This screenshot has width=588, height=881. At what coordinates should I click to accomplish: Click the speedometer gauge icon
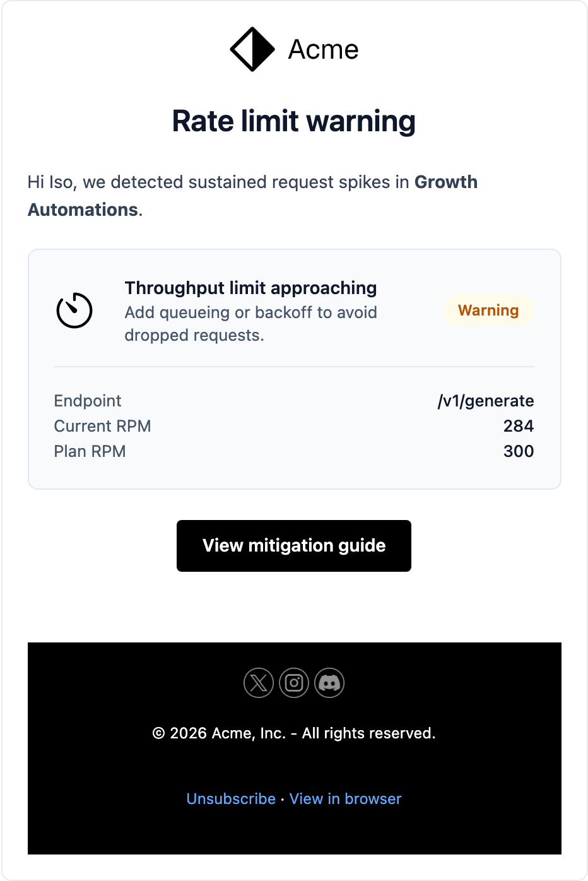74,310
